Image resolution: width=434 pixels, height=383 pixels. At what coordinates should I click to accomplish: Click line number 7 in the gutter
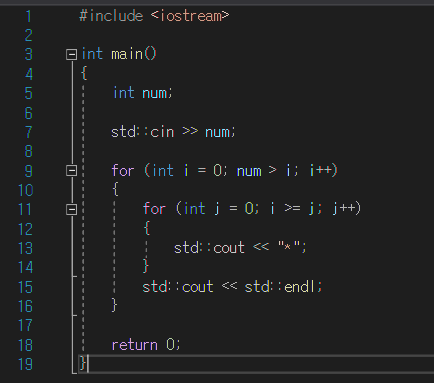coord(29,132)
